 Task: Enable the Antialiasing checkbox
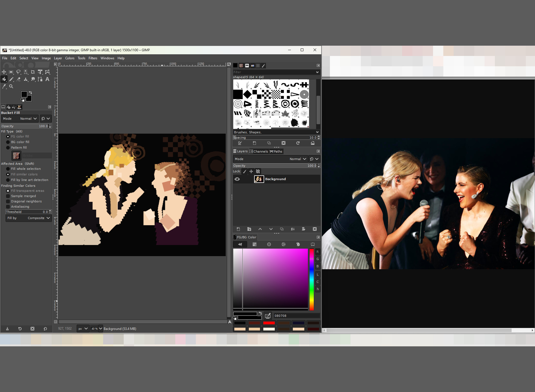pyautogui.click(x=8, y=207)
